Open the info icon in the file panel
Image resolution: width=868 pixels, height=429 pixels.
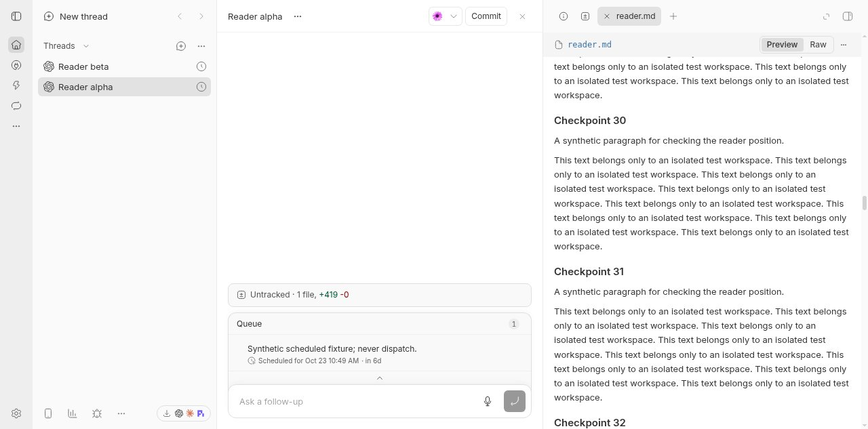(564, 16)
